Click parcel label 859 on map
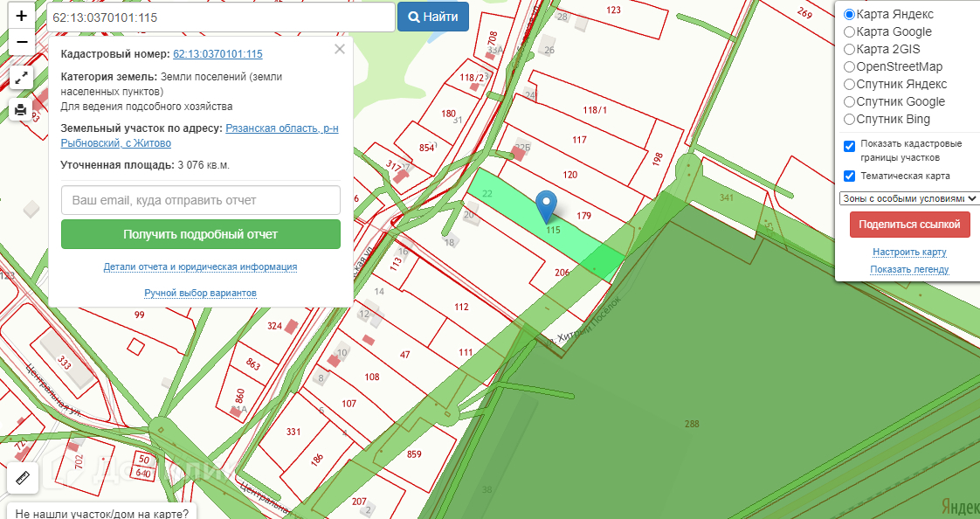 (414, 454)
